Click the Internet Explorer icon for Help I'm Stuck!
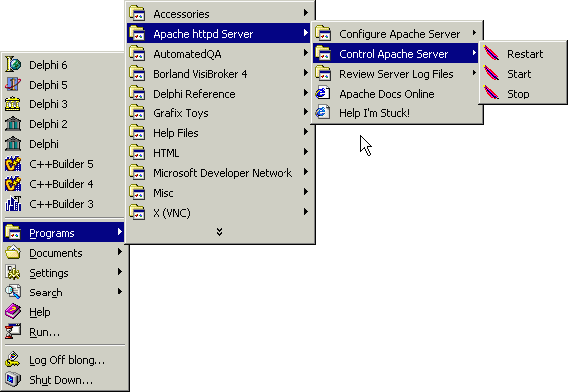Screen dimensions: 568x392 click(x=322, y=113)
